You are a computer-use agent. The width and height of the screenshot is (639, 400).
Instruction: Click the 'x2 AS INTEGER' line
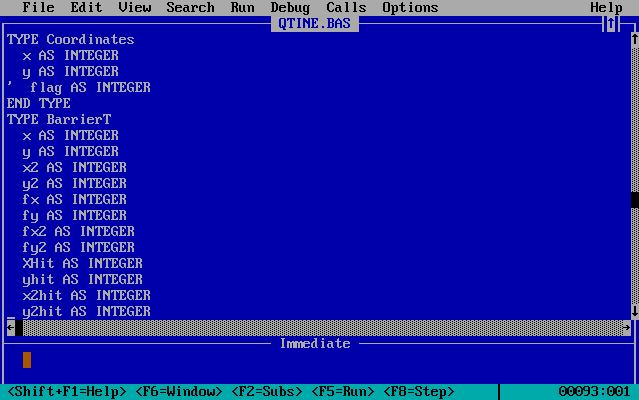tap(75, 167)
